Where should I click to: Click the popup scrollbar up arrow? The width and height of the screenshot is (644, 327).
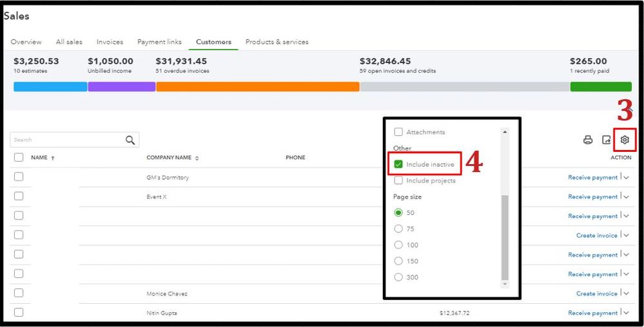coord(505,132)
